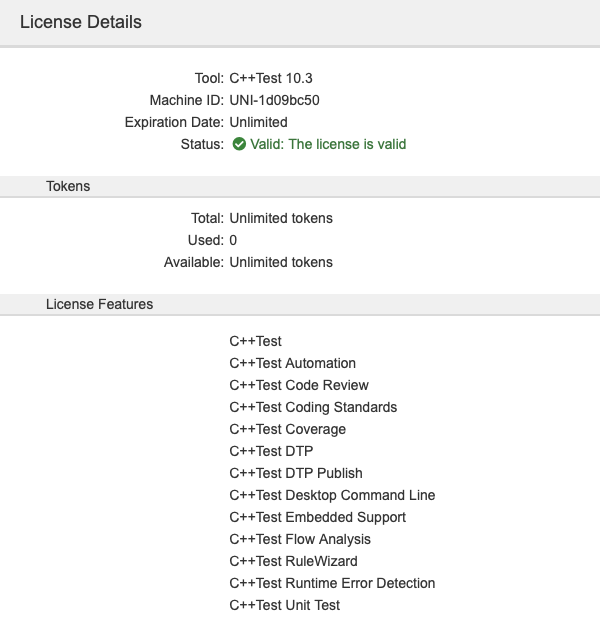Select the C++Test Automation feature
Viewport: 600px width, 640px height.
click(293, 363)
